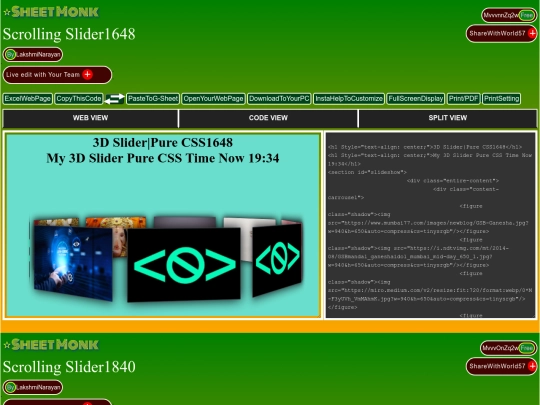Screen dimensions: 540x405
Task: Click By badge on Scrolling Slider1840 author
Action: point(10,387)
